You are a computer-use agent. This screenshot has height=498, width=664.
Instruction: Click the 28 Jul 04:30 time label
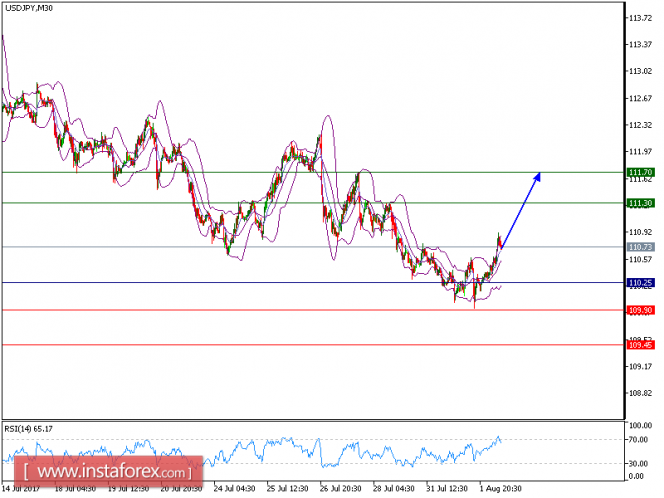[x=394, y=489]
